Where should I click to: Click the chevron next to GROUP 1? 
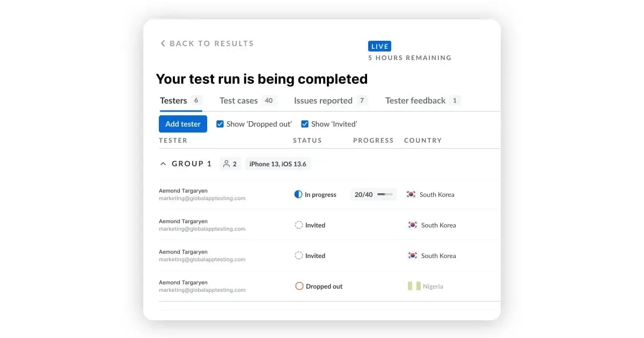163,163
